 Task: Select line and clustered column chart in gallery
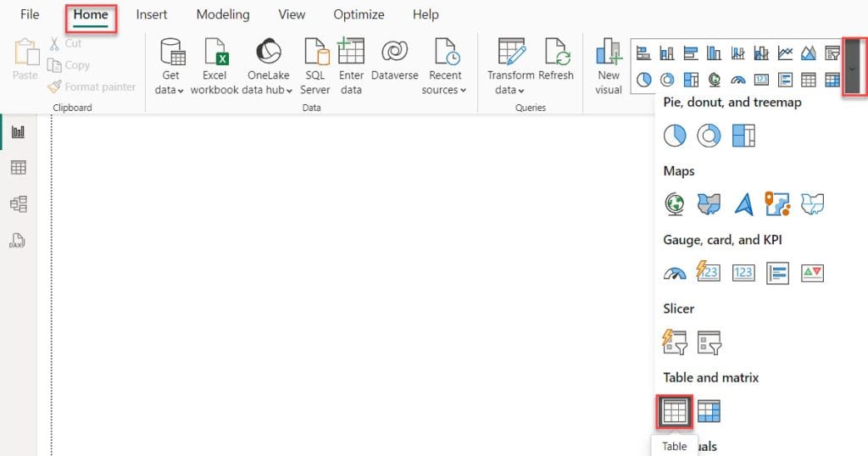coord(761,53)
